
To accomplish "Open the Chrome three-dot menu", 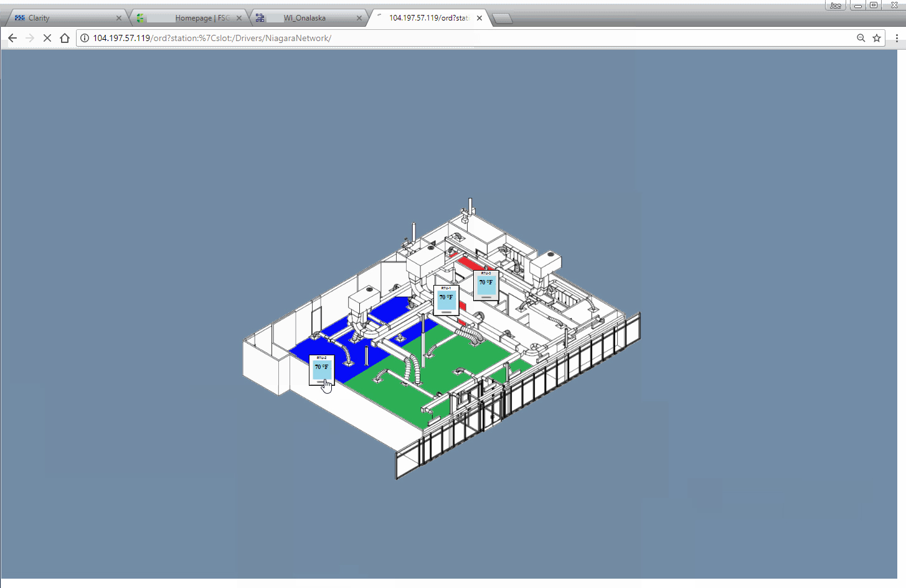I will coord(897,38).
